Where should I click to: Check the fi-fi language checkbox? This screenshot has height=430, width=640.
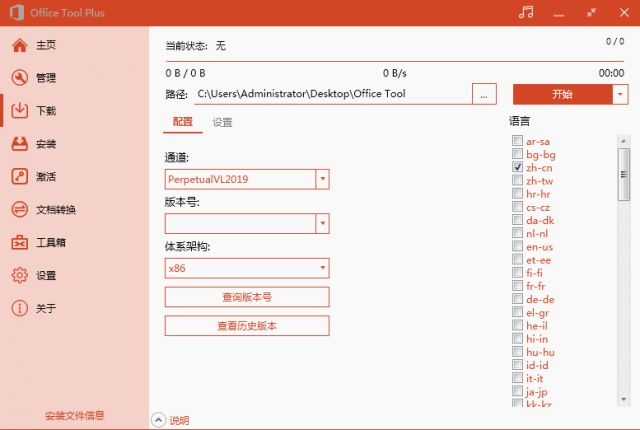pyautogui.click(x=518, y=272)
